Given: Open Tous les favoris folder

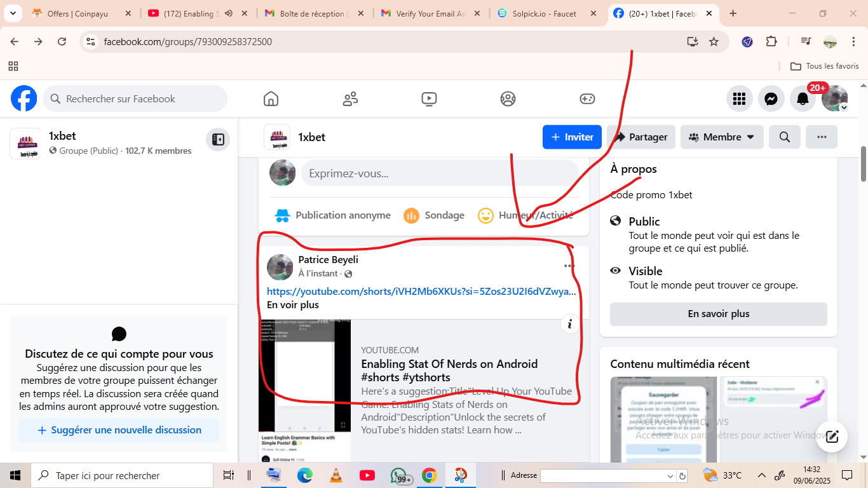Looking at the screenshot, I should [824, 66].
